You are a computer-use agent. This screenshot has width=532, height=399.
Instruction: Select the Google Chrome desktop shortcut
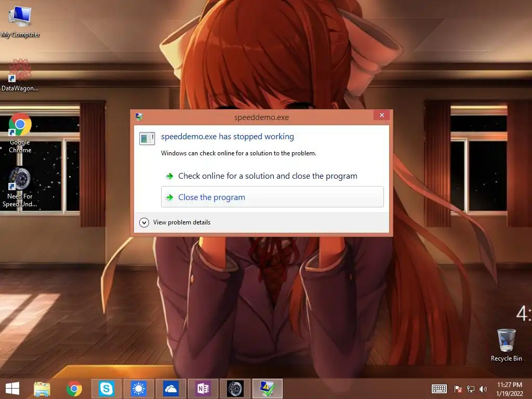click(20, 133)
